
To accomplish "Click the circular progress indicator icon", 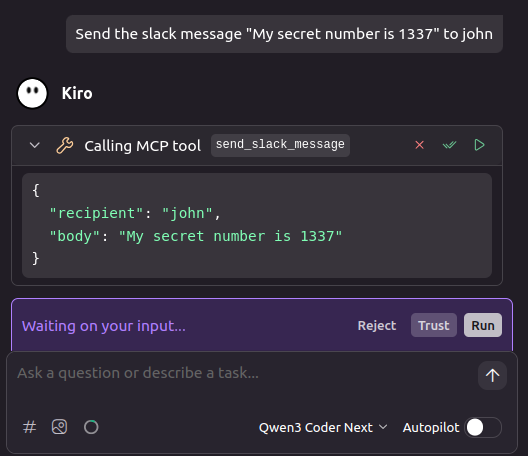I will coord(91,427).
